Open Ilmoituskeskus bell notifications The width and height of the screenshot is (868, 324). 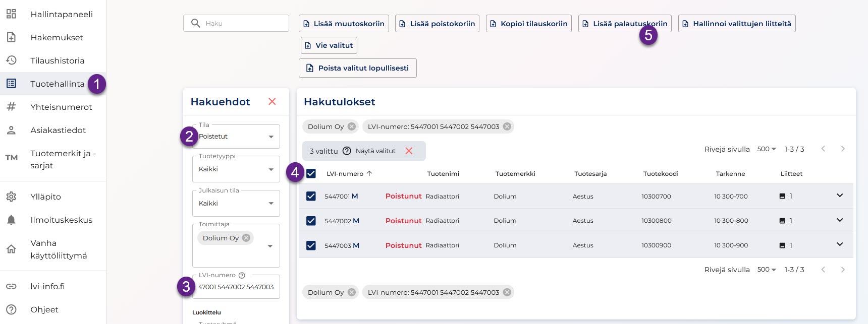click(x=11, y=220)
